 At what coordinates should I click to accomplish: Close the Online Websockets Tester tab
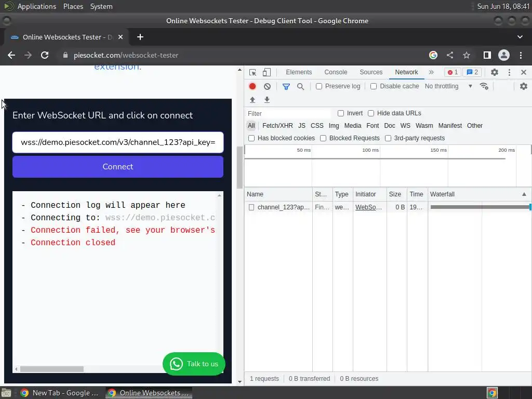point(121,37)
